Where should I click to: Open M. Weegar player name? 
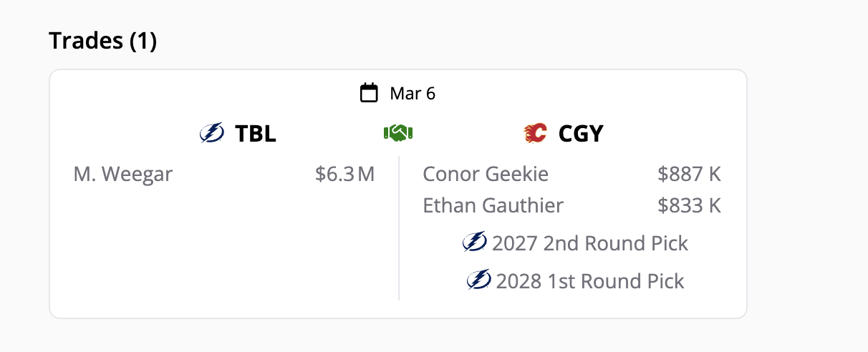coord(123,174)
